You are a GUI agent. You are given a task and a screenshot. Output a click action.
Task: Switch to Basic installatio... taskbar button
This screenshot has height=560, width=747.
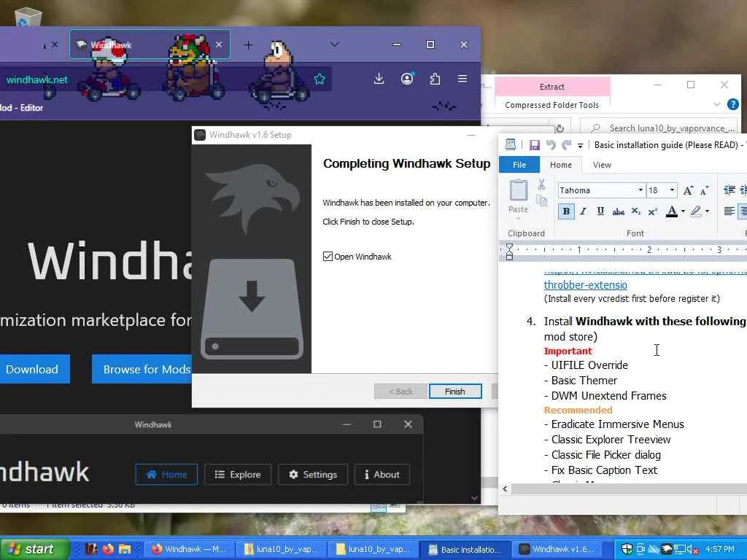(x=465, y=549)
